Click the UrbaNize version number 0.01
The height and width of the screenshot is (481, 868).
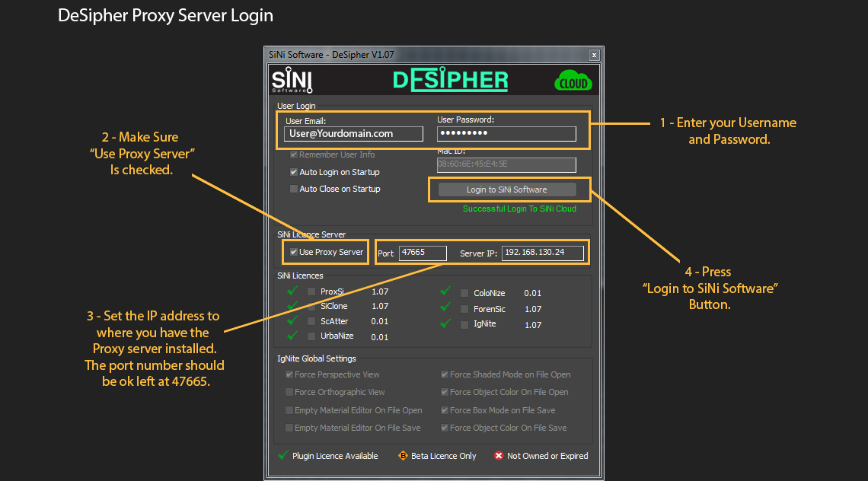point(380,337)
